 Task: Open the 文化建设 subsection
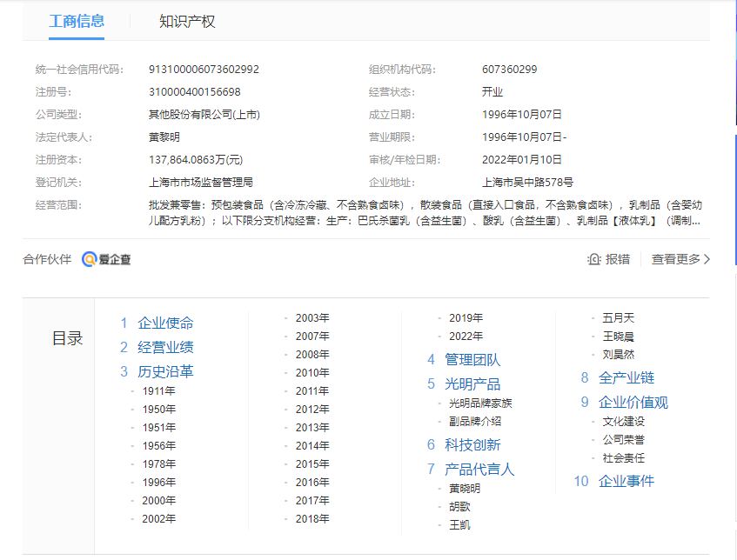pyautogui.click(x=624, y=422)
